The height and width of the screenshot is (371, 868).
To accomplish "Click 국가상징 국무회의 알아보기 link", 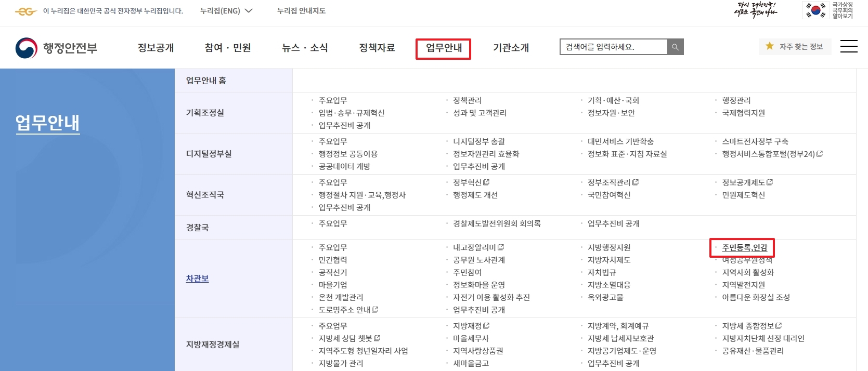I will [x=843, y=10].
